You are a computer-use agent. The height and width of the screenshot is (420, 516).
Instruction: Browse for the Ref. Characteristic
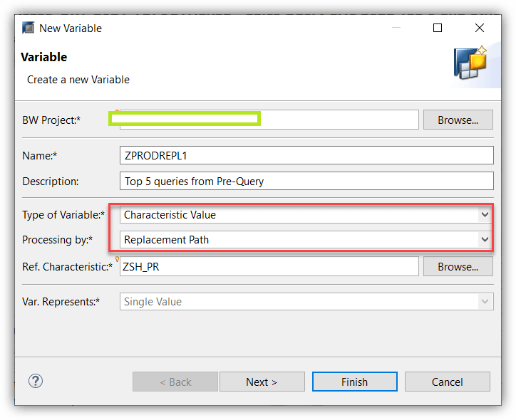pyautogui.click(x=458, y=266)
